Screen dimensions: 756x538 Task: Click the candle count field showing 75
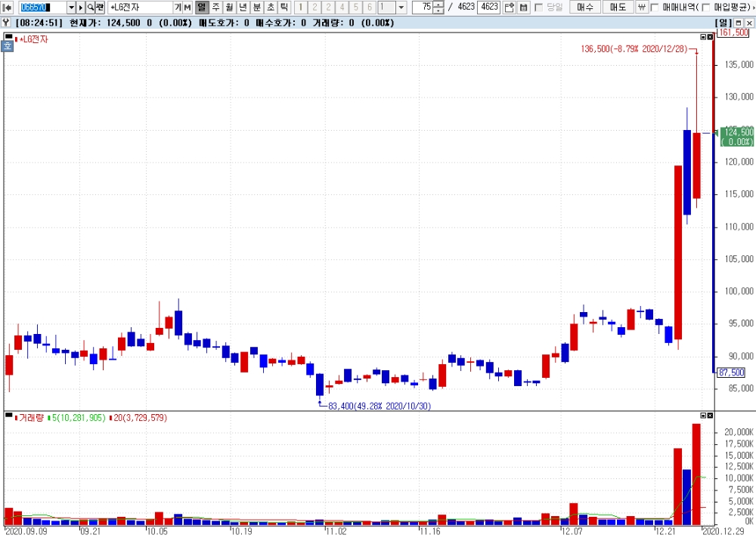click(423, 8)
